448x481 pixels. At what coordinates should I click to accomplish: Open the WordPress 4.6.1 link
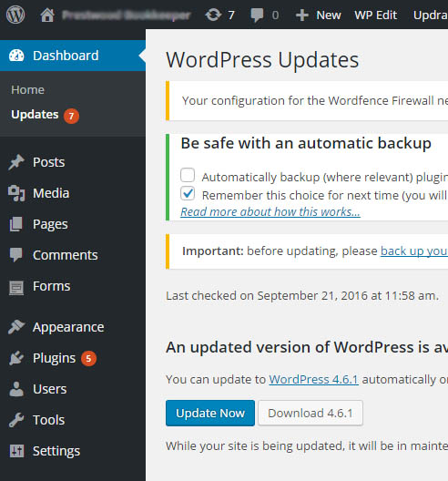coord(314,380)
